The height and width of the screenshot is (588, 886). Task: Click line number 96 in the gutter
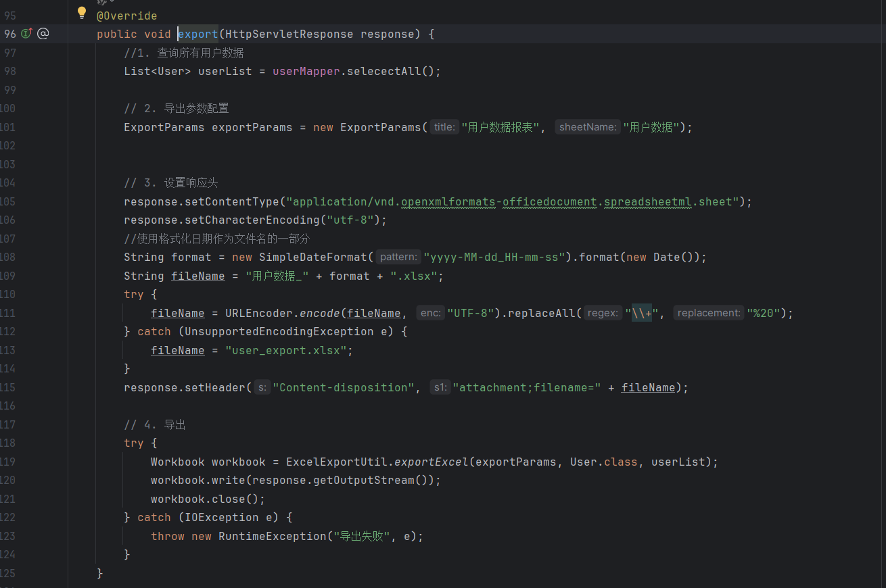(9, 33)
